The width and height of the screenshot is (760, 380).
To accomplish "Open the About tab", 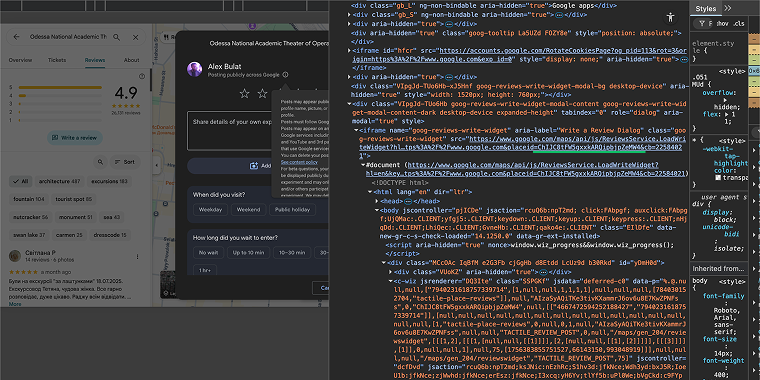I will 131,60.
